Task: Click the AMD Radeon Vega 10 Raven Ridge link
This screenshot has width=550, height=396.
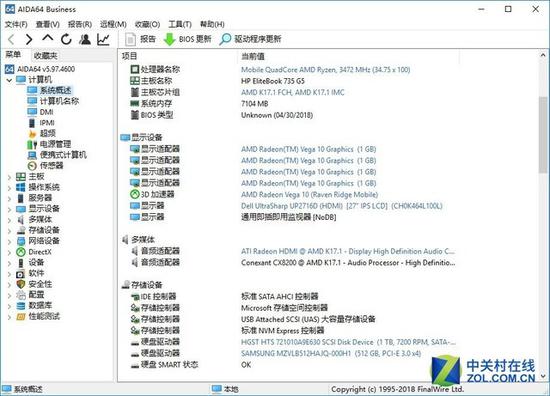Action: [x=309, y=195]
